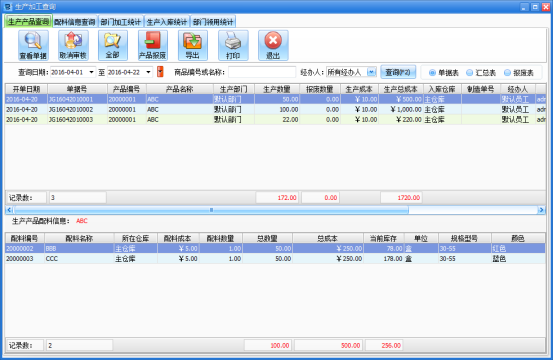
Task: Click the 178.00 current stock cell
Action: [x=384, y=259]
